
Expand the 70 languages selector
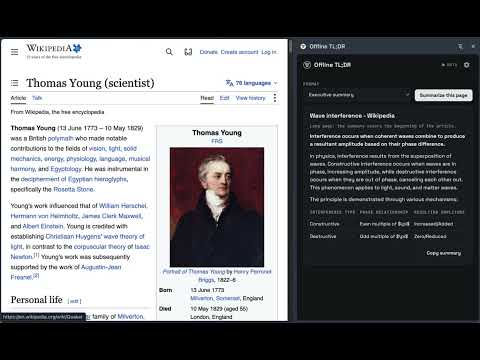[x=252, y=83]
